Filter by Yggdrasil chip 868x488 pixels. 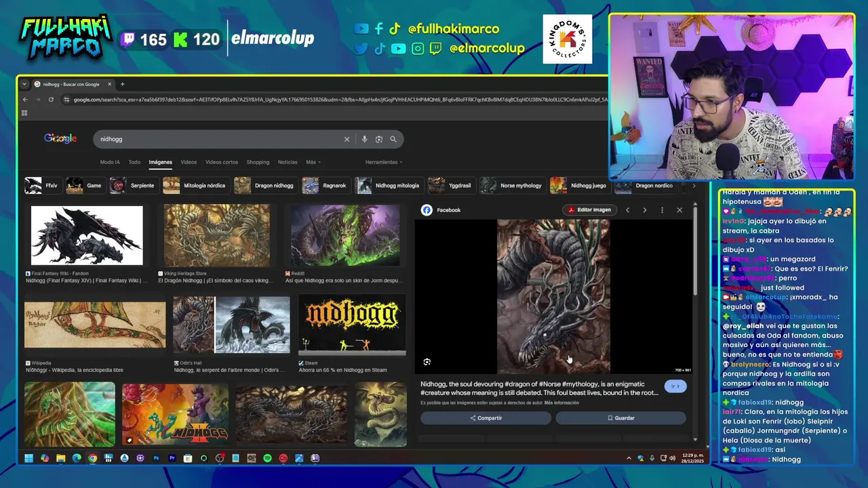coord(451,186)
